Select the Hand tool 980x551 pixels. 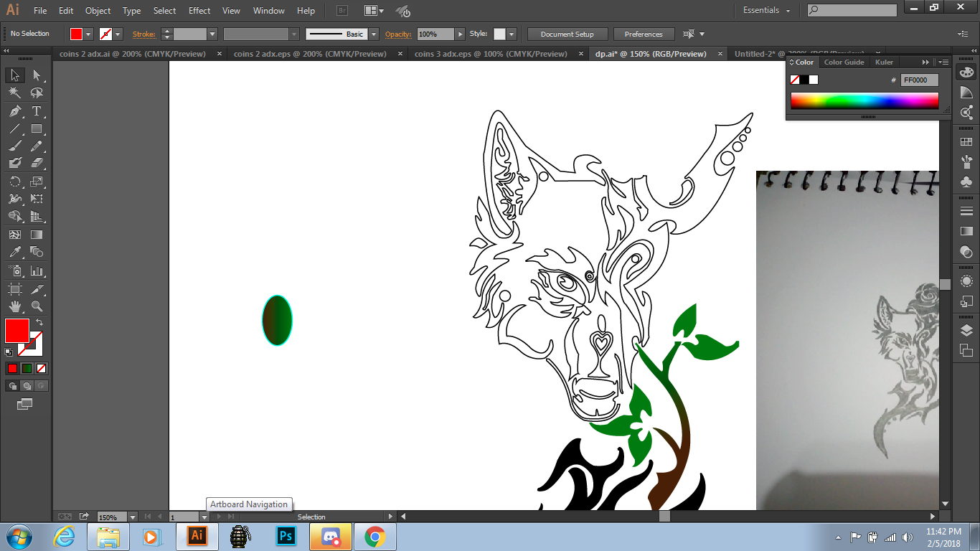[x=14, y=306]
